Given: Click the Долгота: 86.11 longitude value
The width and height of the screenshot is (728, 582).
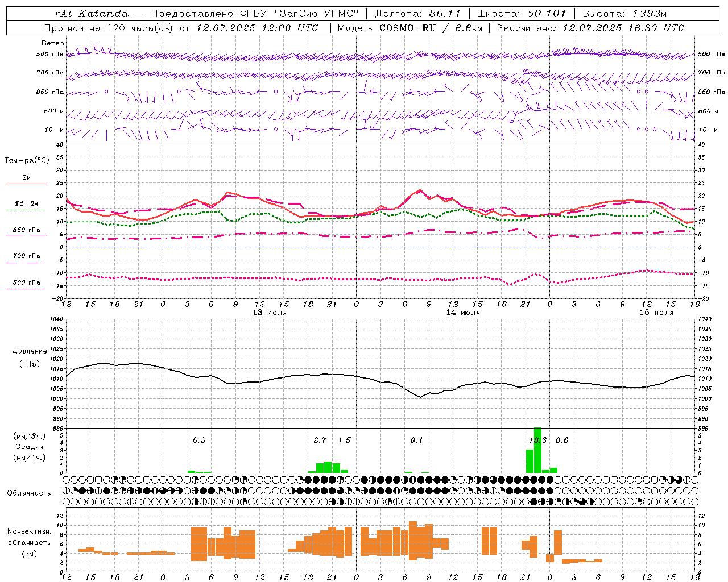Looking at the screenshot, I should point(417,14).
